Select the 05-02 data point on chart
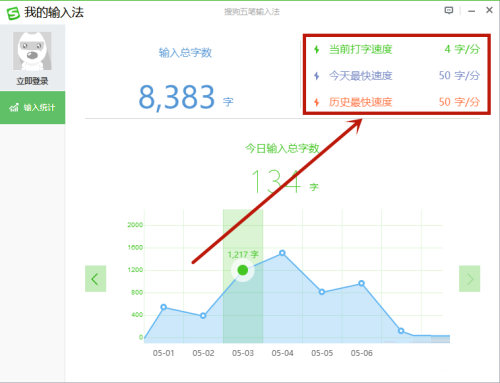This screenshot has width=500, height=383. coord(203,315)
